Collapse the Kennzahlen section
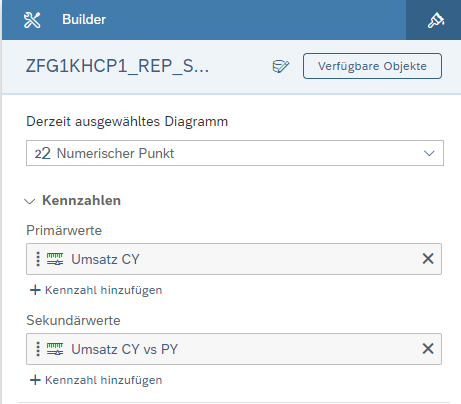Viewport: 461px width, 404px height. click(30, 201)
